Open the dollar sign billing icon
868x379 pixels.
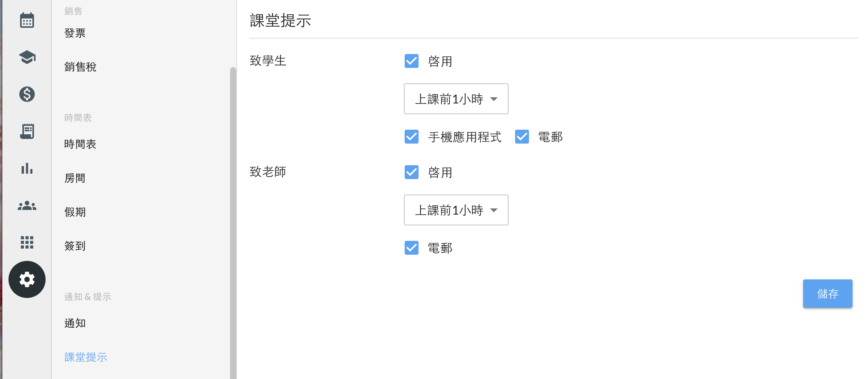point(27,94)
